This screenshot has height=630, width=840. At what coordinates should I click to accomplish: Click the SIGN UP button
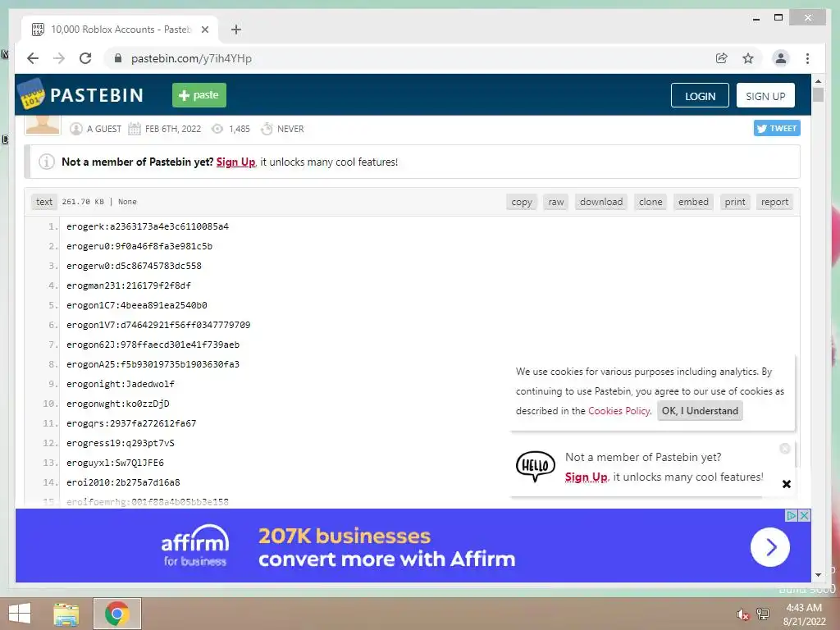[765, 95]
